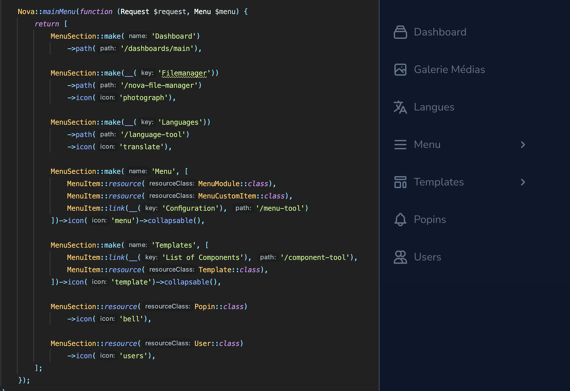Click the 'Filemanager' string in code
570x391 pixels.
184,73
